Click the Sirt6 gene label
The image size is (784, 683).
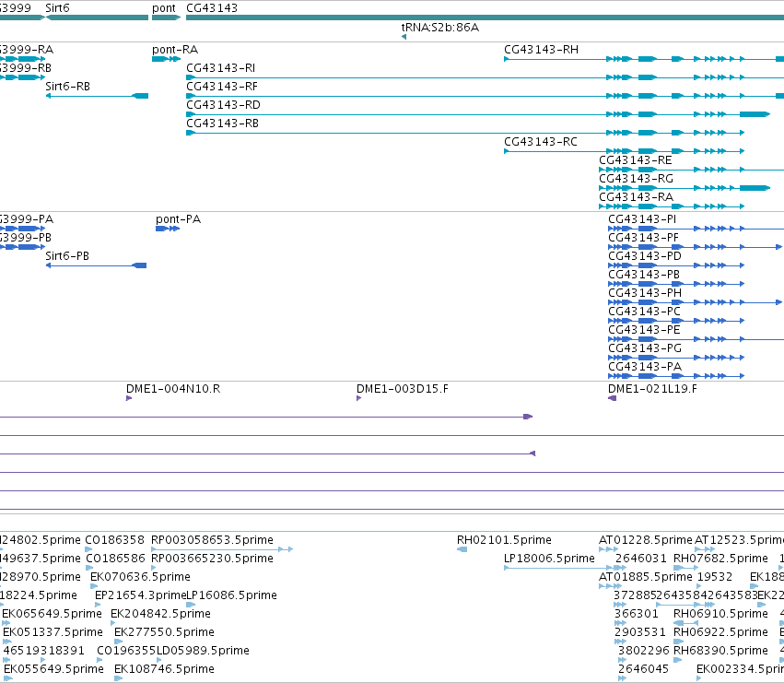57,8
